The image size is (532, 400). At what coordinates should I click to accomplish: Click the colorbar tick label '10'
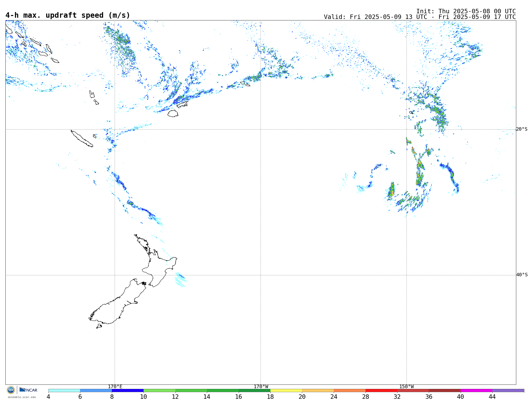pyautogui.click(x=144, y=397)
